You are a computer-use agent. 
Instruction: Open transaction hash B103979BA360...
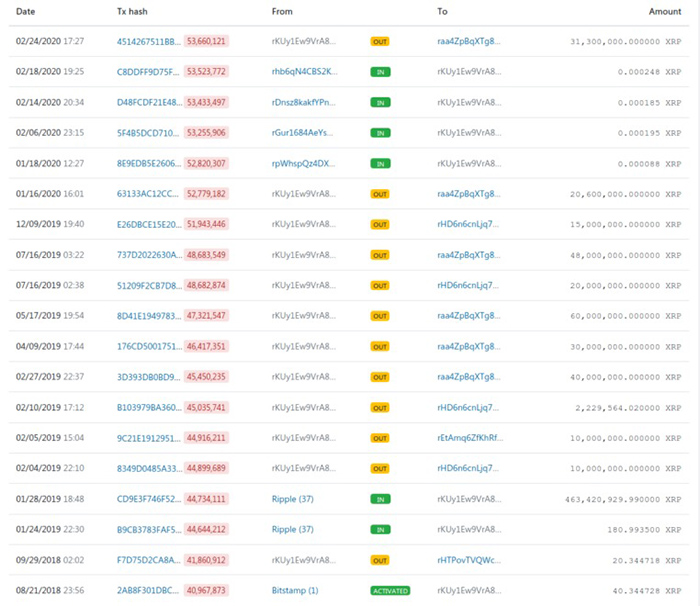click(149, 408)
